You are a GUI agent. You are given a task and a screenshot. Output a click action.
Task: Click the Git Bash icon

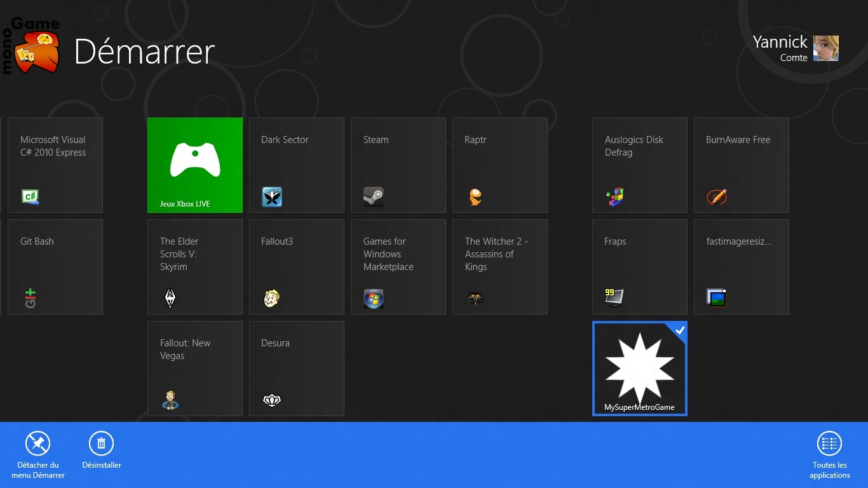pyautogui.click(x=31, y=299)
